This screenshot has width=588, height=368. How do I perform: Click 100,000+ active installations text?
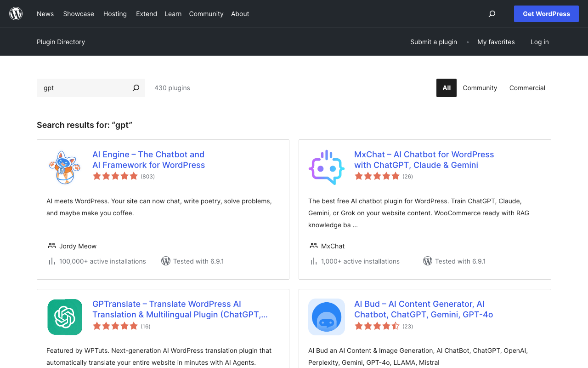(x=102, y=261)
